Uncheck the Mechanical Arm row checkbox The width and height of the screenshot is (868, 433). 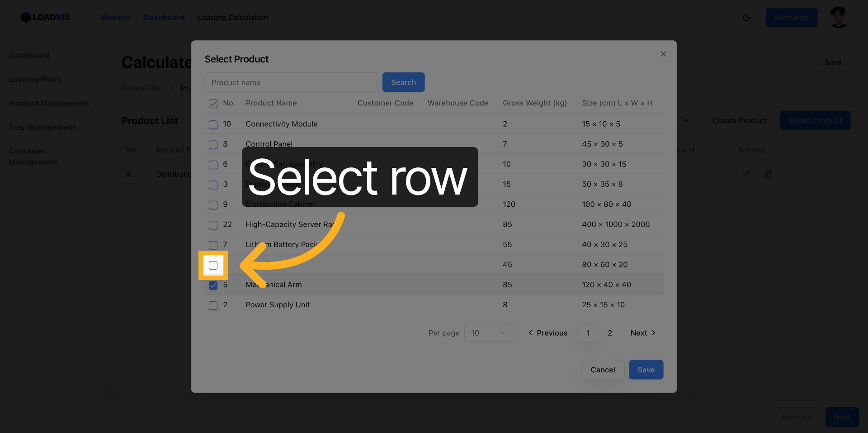pos(213,285)
